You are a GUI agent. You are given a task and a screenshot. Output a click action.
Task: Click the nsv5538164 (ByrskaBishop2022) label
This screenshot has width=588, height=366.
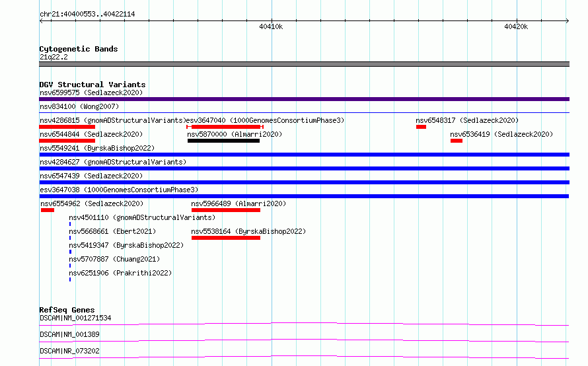tap(248, 231)
